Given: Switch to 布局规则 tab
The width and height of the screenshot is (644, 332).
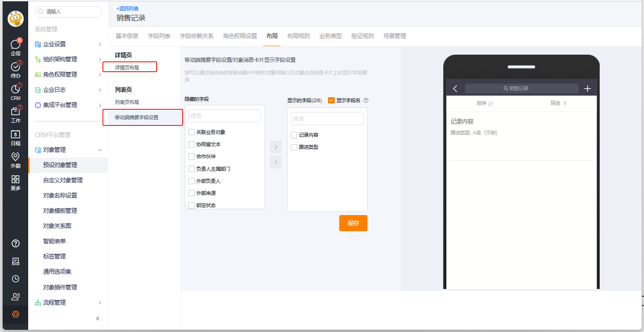Looking at the screenshot, I should [299, 36].
